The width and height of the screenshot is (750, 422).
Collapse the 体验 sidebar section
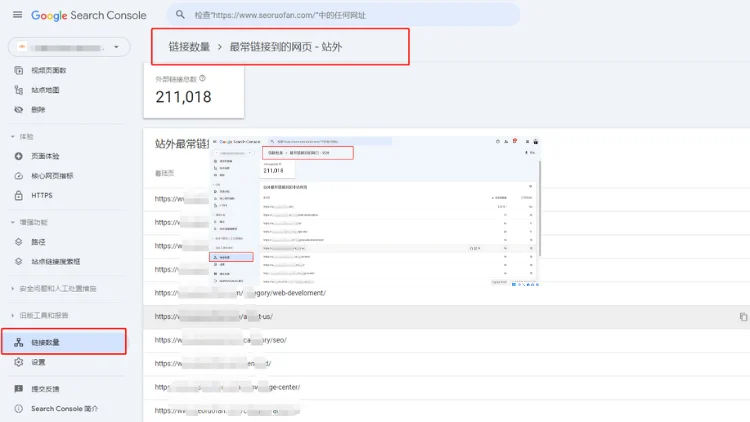tap(22, 136)
